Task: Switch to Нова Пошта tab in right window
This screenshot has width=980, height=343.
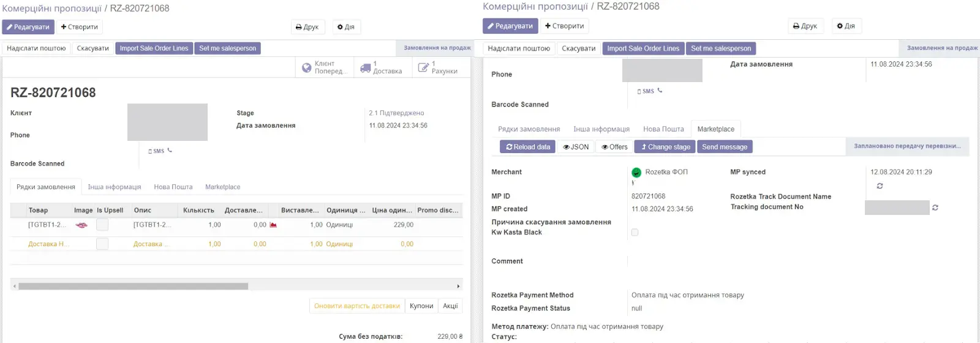Action: click(x=663, y=129)
